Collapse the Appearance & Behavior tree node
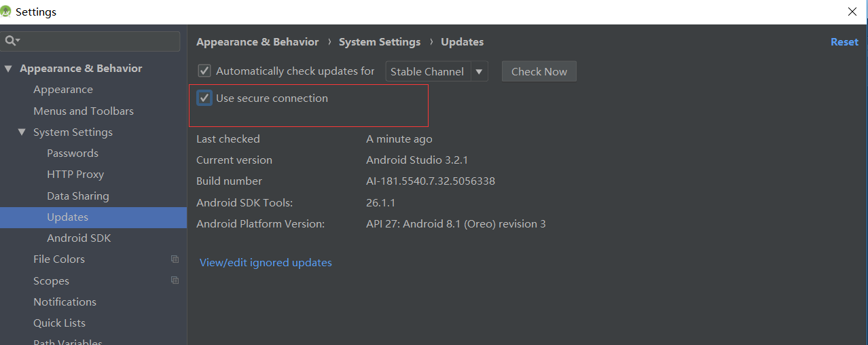The height and width of the screenshot is (345, 868). click(8, 69)
